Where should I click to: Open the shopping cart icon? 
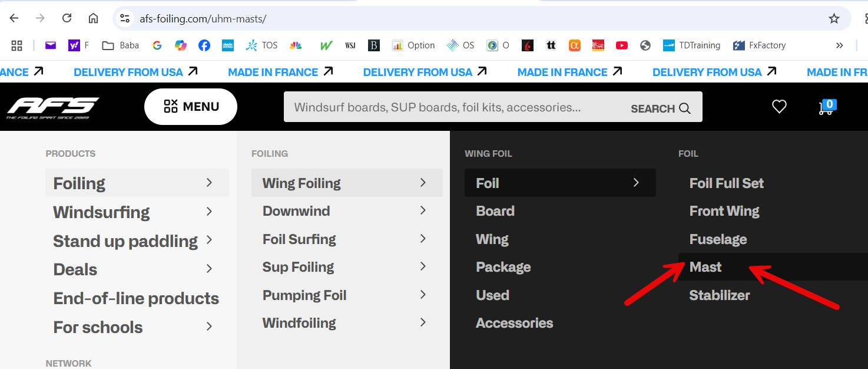click(826, 107)
